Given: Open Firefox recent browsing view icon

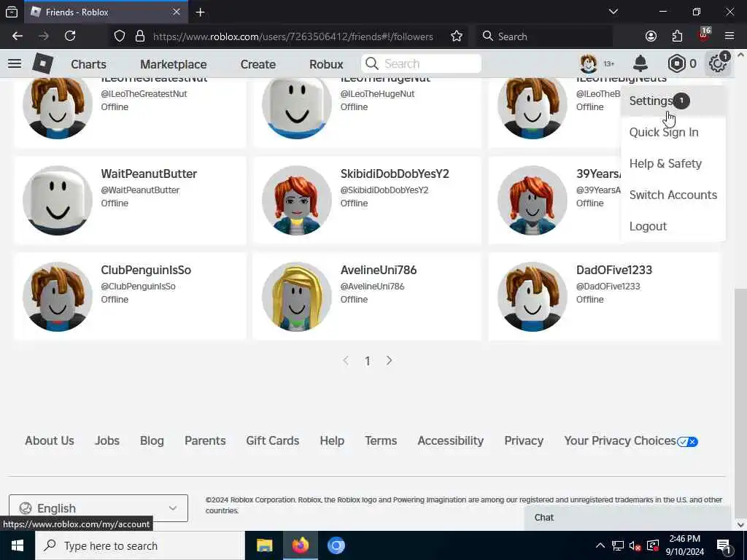Looking at the screenshot, I should coord(12,12).
